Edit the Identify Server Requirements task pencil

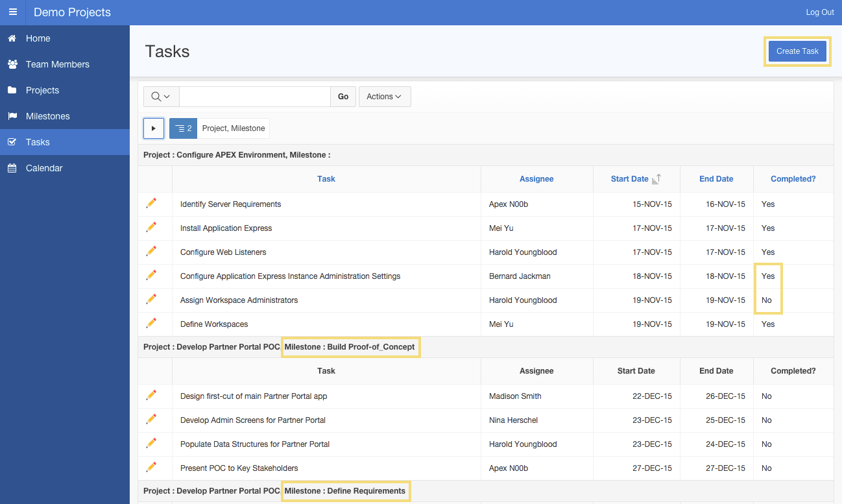151,204
